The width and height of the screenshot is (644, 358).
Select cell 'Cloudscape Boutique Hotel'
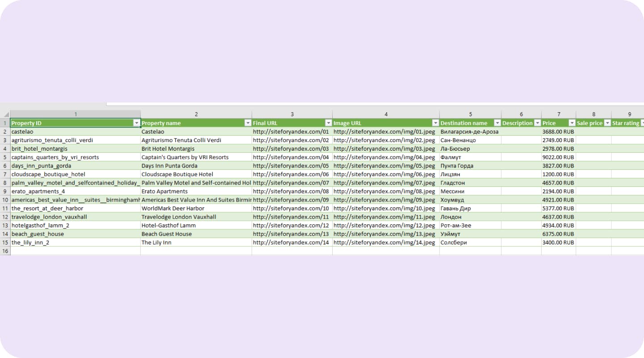[x=196, y=174]
